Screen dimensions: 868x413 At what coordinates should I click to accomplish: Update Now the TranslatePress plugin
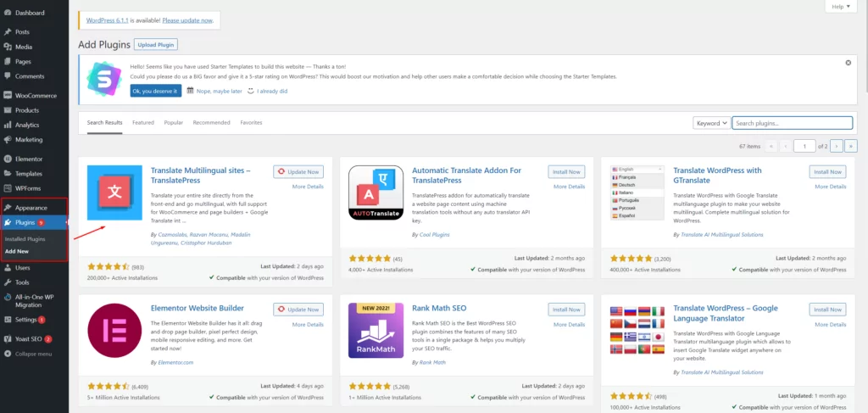tap(298, 171)
